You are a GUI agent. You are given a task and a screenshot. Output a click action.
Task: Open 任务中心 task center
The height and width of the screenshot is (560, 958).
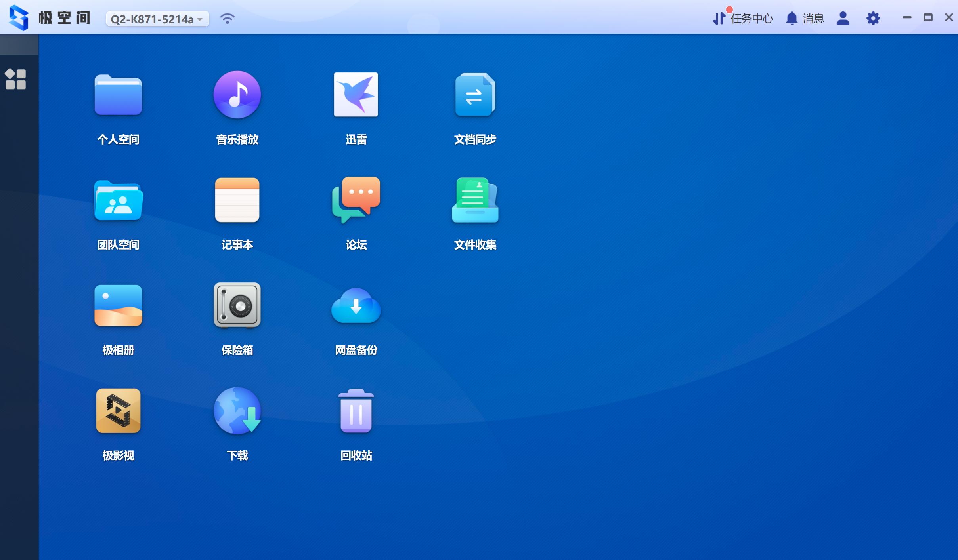click(x=743, y=18)
